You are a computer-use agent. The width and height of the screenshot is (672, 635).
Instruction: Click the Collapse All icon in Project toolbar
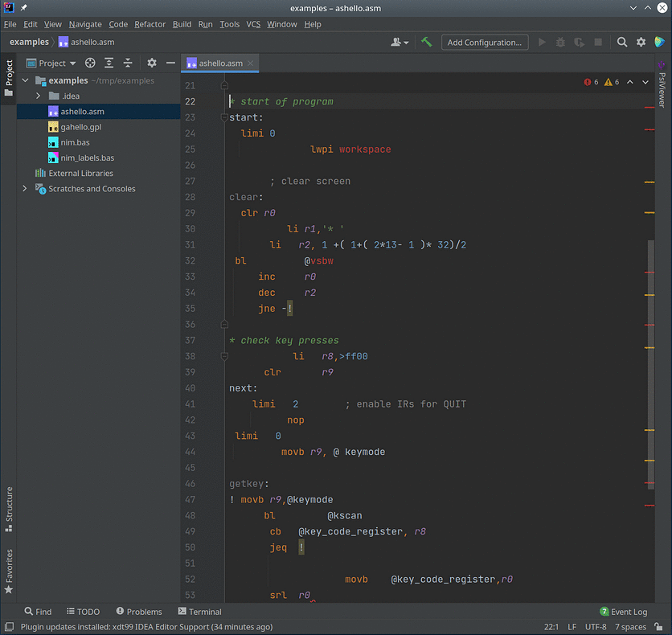point(127,63)
